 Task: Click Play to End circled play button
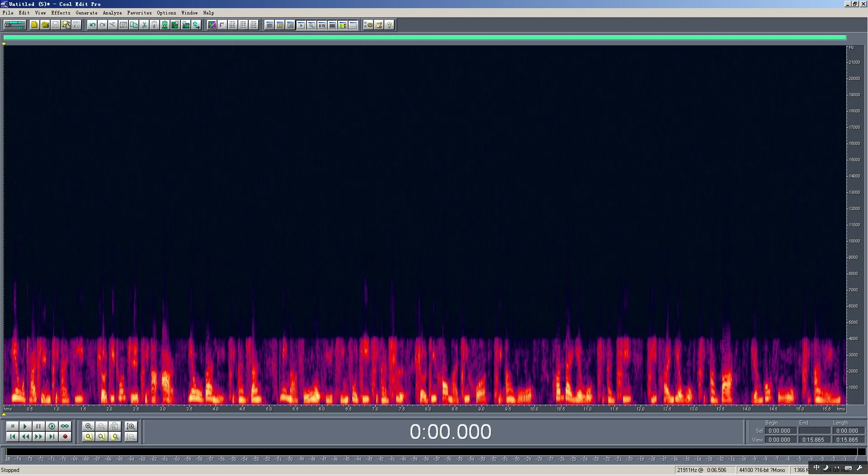52,426
